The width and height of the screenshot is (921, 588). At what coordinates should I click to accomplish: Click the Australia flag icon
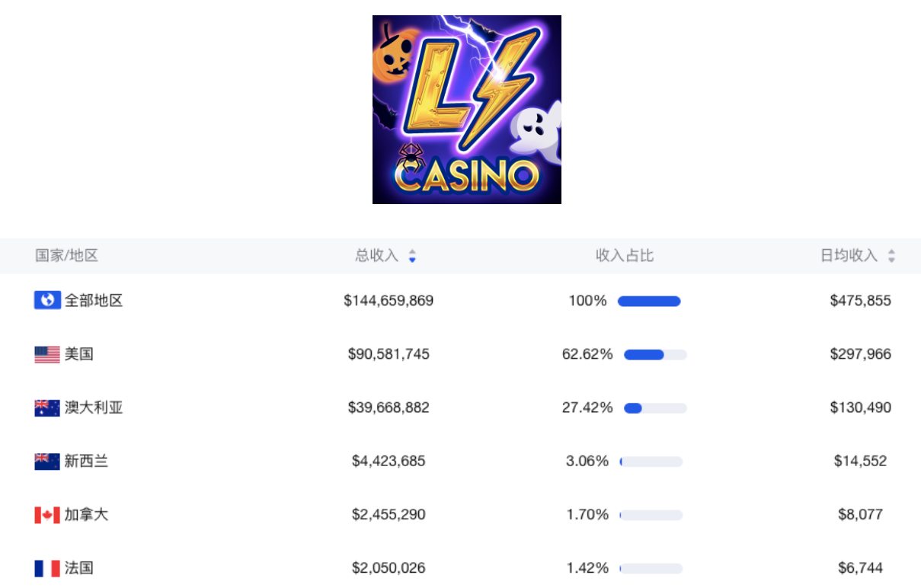[x=47, y=407]
